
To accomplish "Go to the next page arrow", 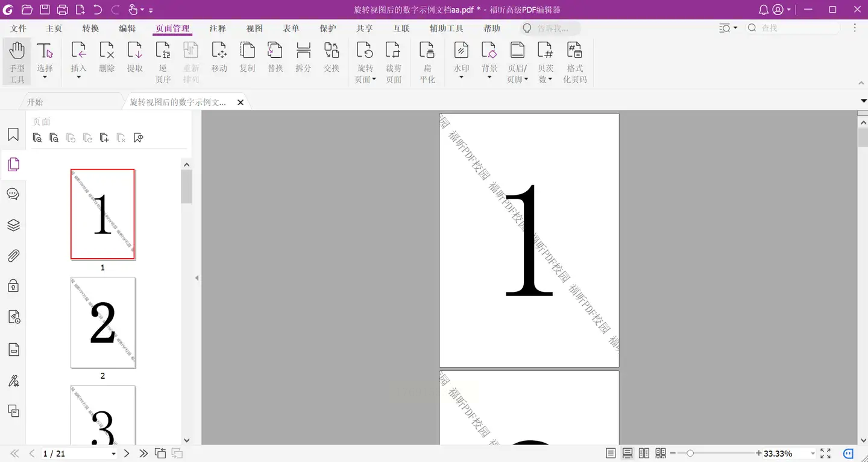I will pos(127,453).
